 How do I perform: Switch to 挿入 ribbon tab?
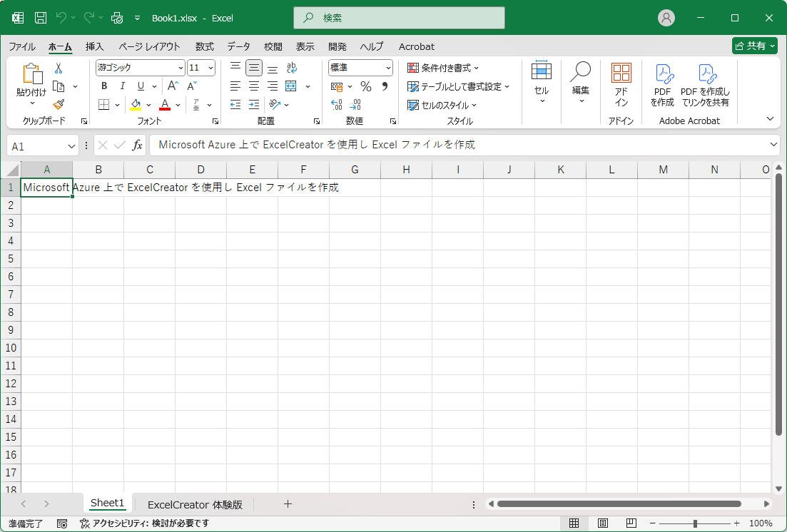pos(94,46)
